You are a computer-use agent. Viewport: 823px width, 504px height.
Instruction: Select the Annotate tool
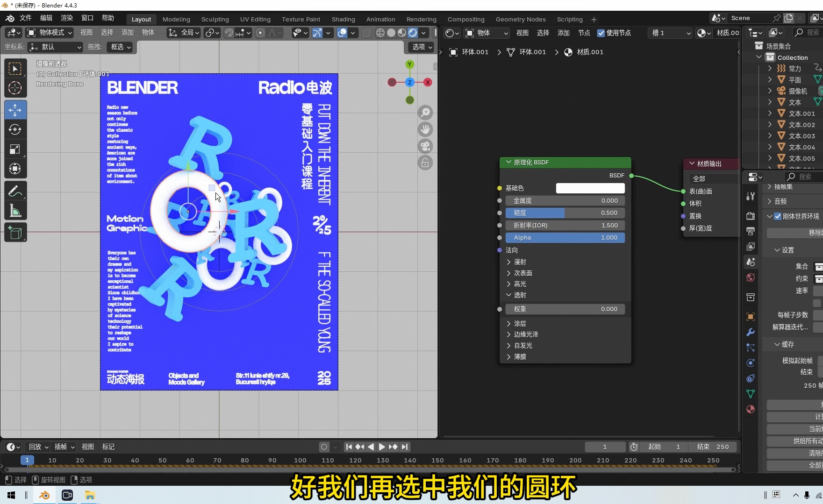15,191
